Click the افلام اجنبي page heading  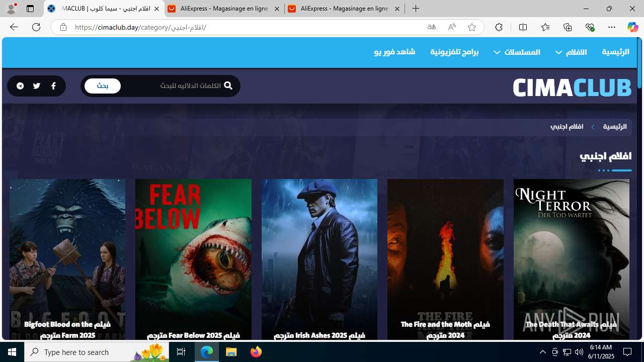pos(606,156)
